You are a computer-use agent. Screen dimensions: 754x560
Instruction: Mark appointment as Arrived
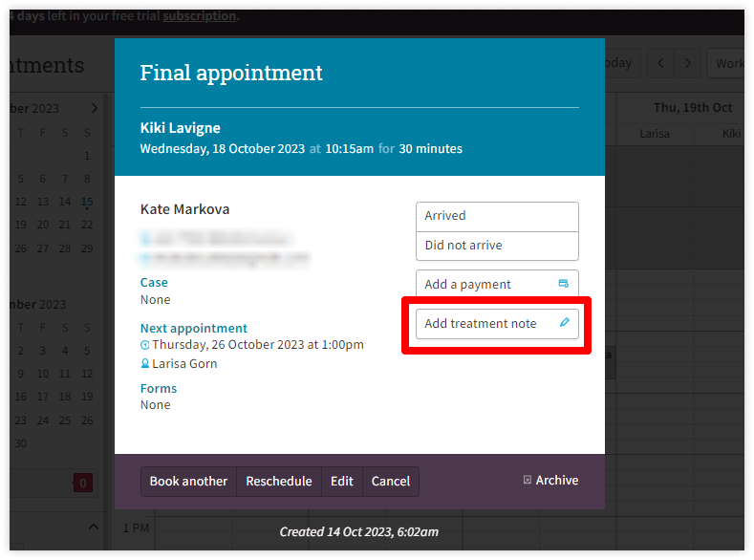pyautogui.click(x=497, y=216)
